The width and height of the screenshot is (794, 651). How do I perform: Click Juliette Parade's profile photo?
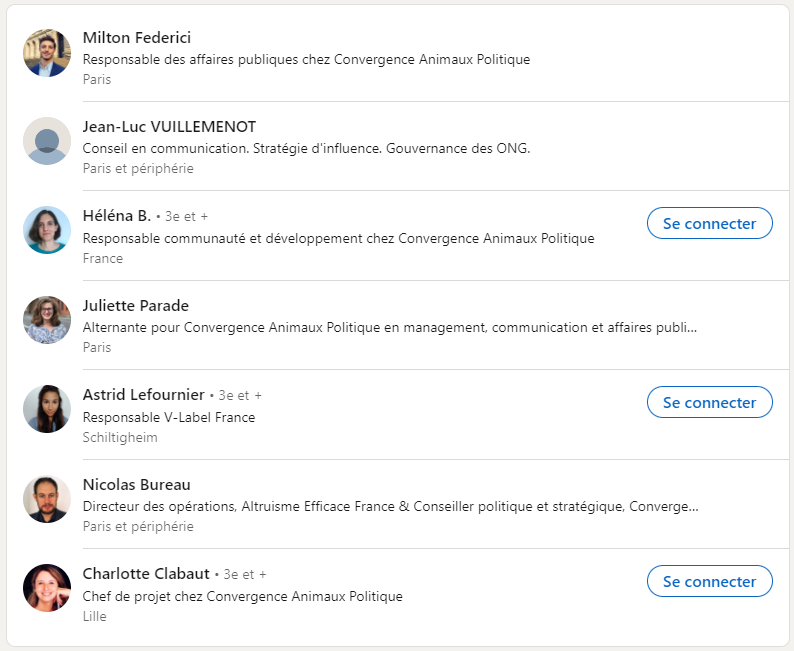click(47, 320)
